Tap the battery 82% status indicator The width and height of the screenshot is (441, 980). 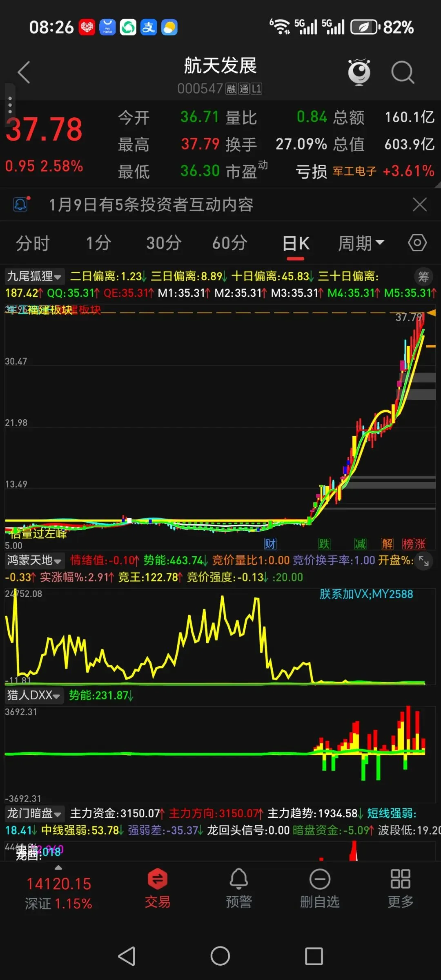coord(382,27)
